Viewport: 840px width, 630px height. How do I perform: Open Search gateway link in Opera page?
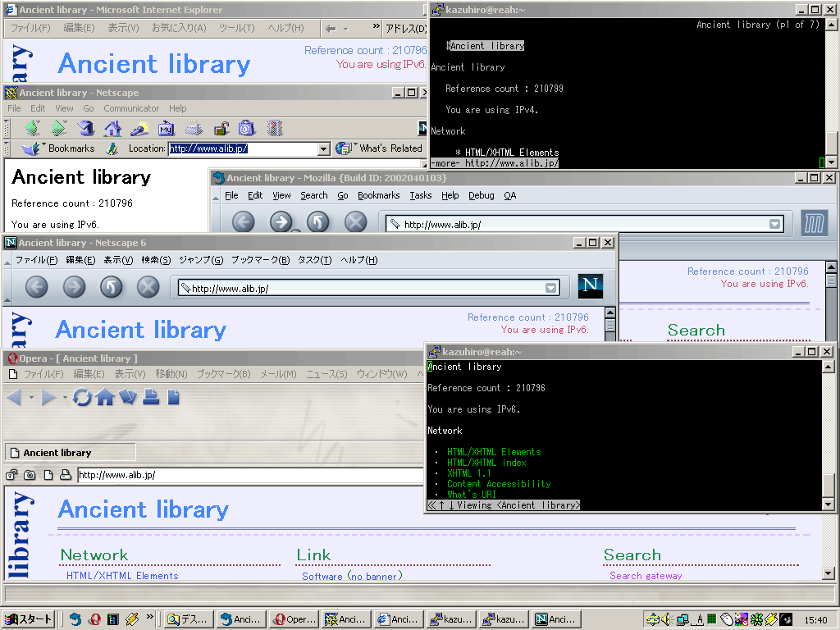tap(646, 576)
